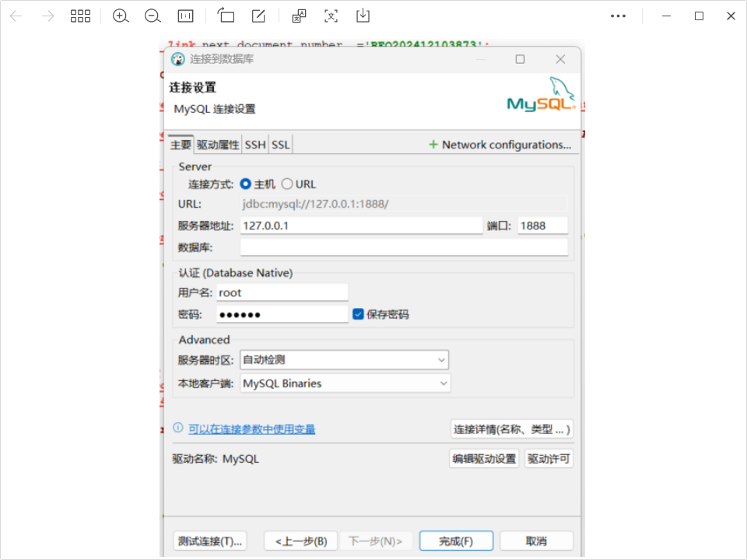
Task: Open the thumbnail grid view icon
Action: pos(80,16)
